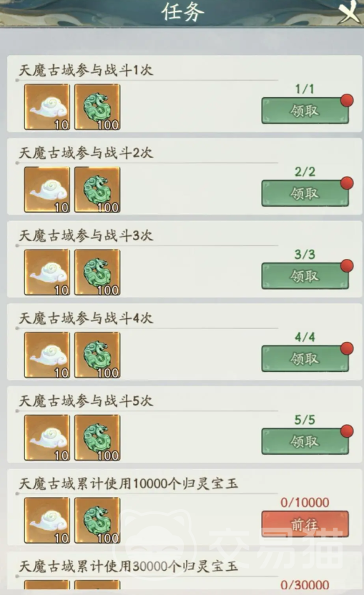This screenshot has width=364, height=595.
Task: Click cloud reward icon for 1-battle task
Action: point(47,107)
